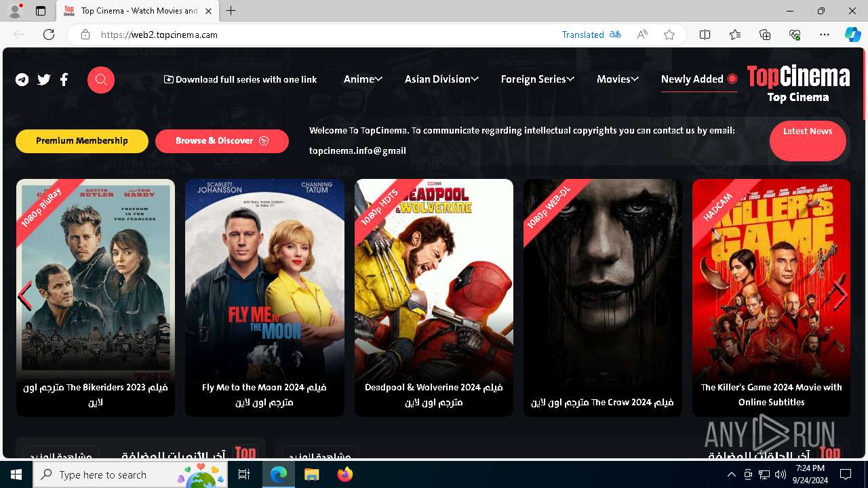Click the Translated label in address bar
The width and height of the screenshot is (868, 488).
point(583,35)
